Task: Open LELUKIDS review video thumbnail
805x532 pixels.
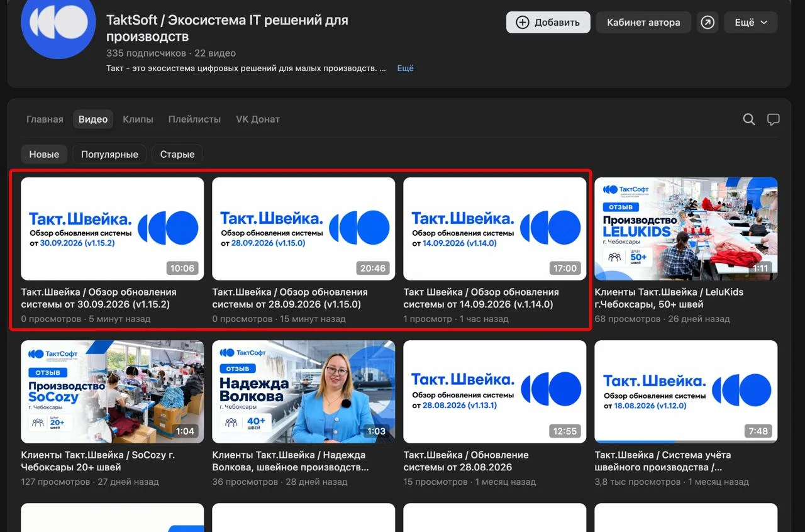Action: (686, 229)
